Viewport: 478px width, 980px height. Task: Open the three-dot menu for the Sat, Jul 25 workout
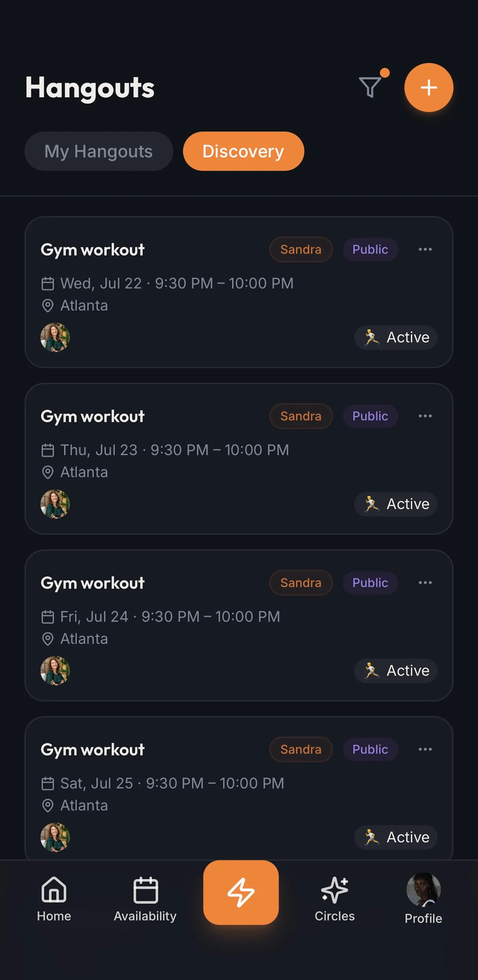(x=425, y=749)
